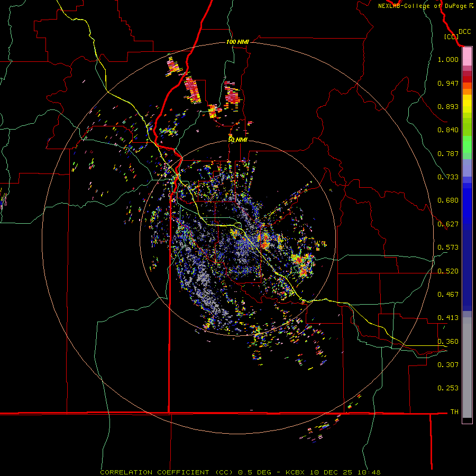Click the 0.307 legend value

pyautogui.click(x=448, y=364)
